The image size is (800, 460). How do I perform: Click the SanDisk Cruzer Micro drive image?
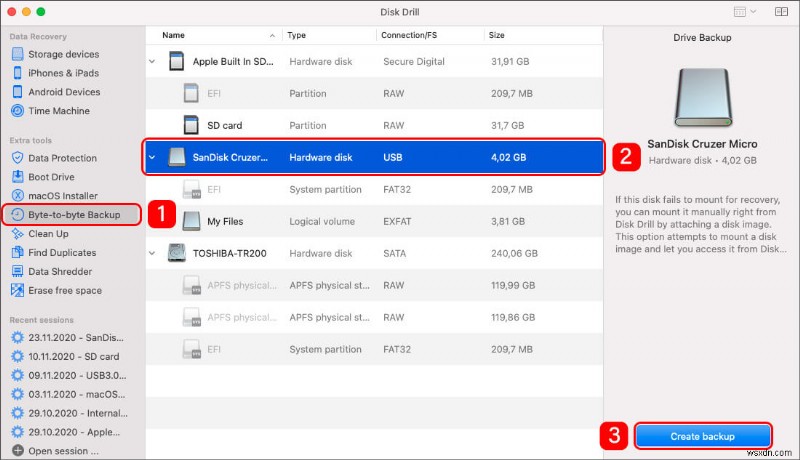click(703, 97)
